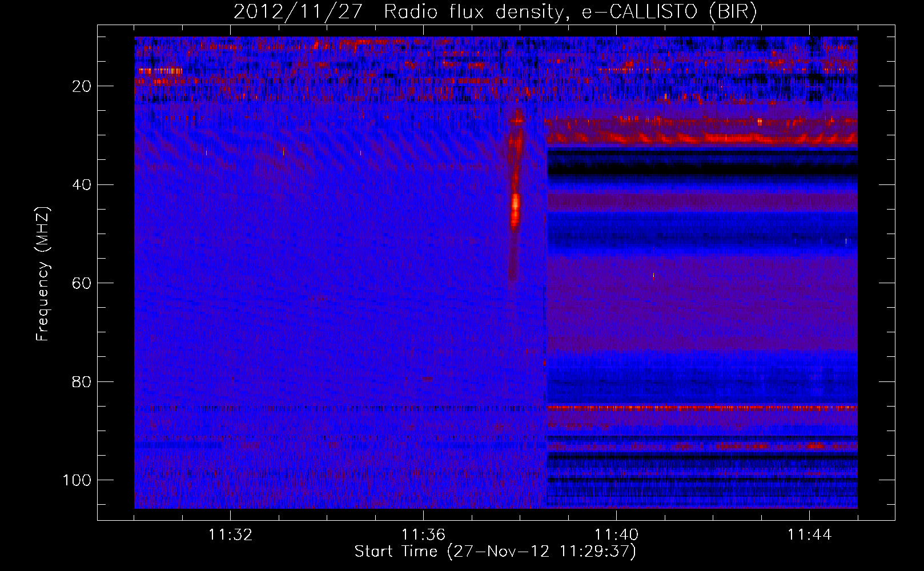Click the 11:44 time tick label

(809, 535)
